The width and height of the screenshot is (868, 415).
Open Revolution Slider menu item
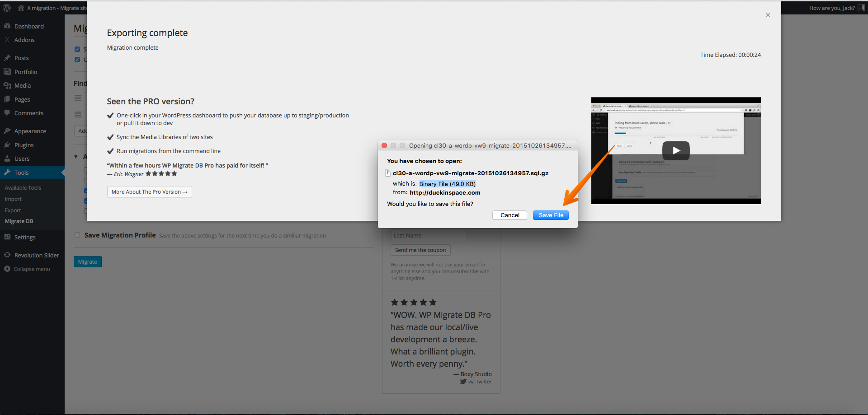[37, 255]
